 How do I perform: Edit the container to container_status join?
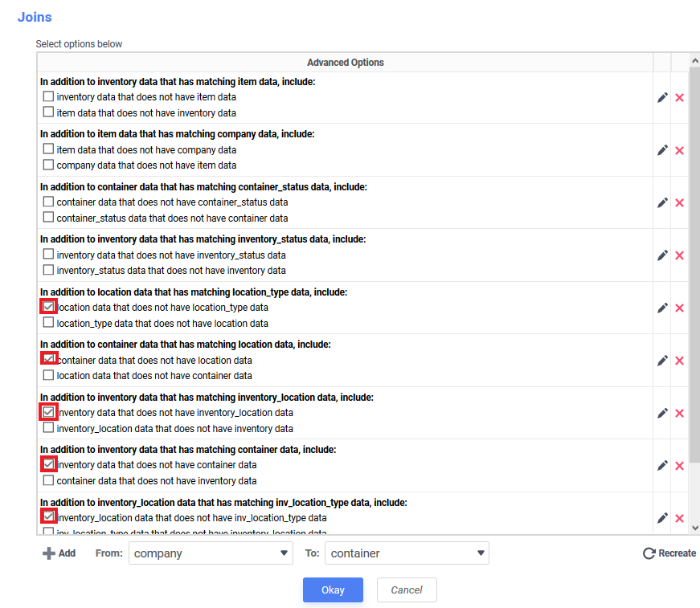[662, 203]
